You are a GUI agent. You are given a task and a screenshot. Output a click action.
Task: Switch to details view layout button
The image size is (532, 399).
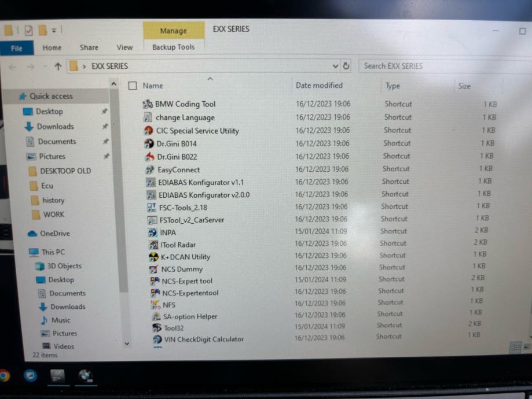[x=515, y=347]
